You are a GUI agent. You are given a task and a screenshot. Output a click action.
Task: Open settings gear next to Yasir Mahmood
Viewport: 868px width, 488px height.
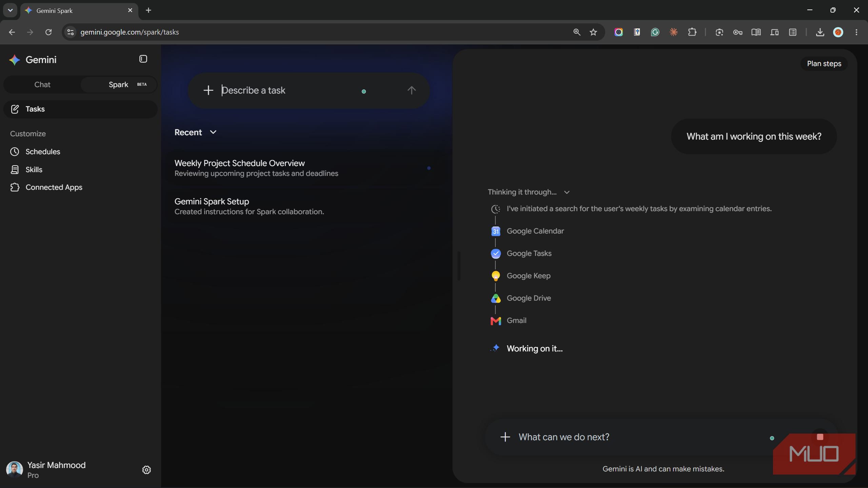pos(146,470)
